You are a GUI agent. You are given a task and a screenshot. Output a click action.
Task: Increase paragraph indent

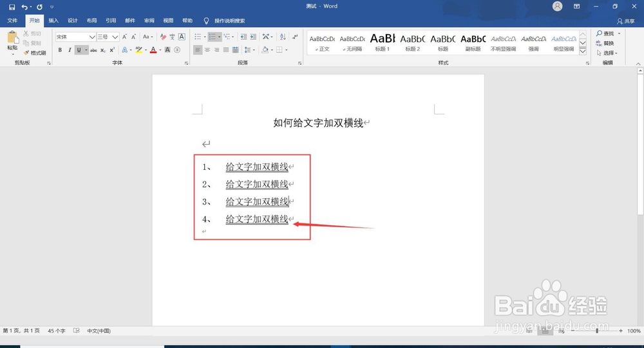coord(253,37)
